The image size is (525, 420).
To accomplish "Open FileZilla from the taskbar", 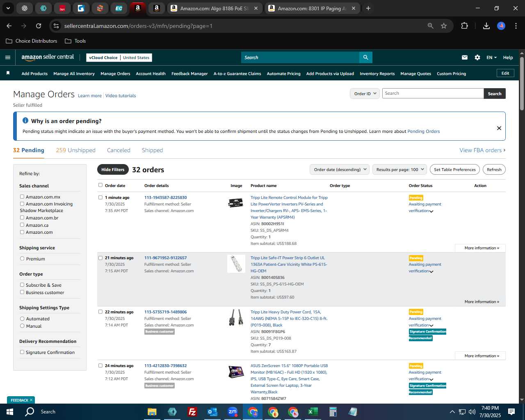I will [x=192, y=412].
